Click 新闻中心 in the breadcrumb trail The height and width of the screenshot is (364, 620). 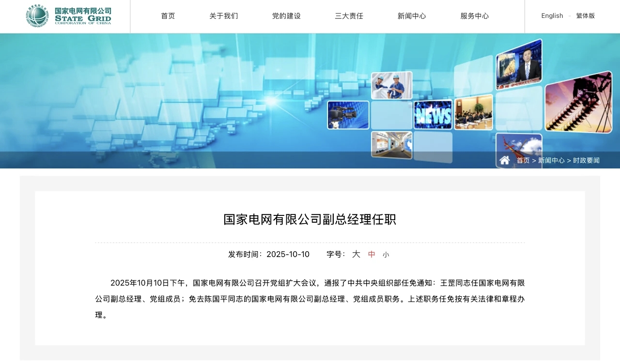551,160
